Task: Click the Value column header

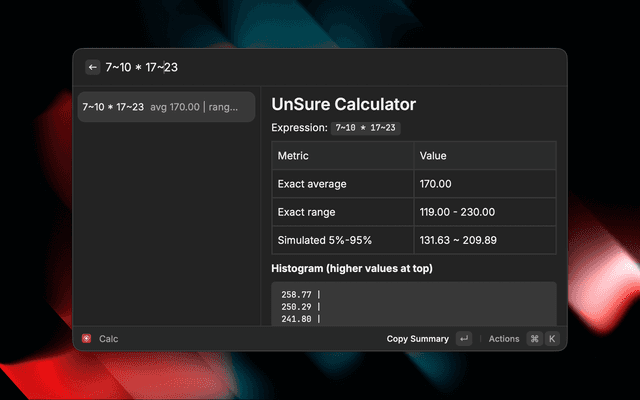Action: click(433, 156)
